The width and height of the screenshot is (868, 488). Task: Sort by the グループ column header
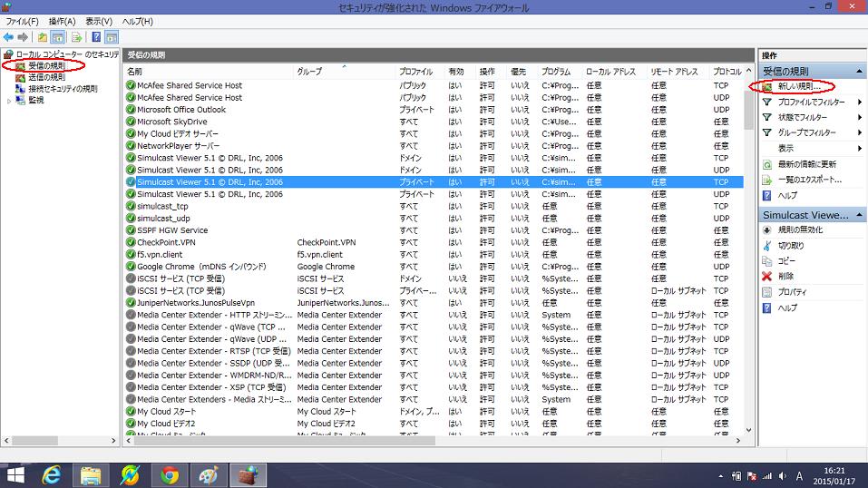345,72
